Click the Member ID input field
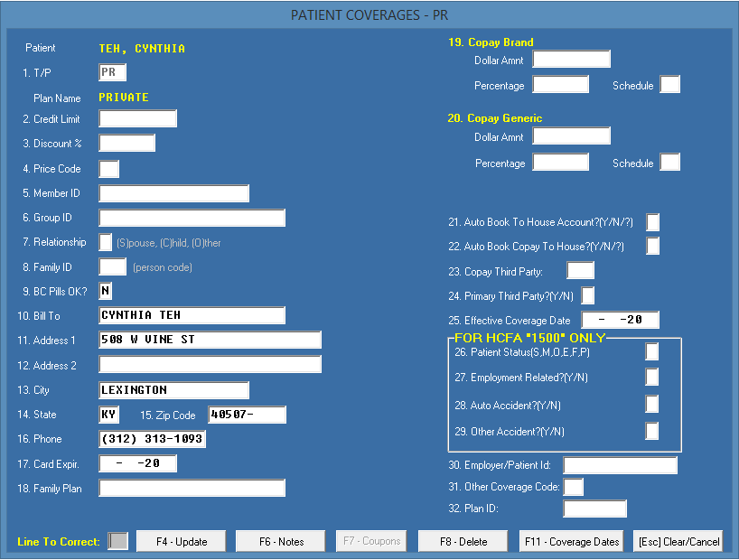 [x=173, y=193]
